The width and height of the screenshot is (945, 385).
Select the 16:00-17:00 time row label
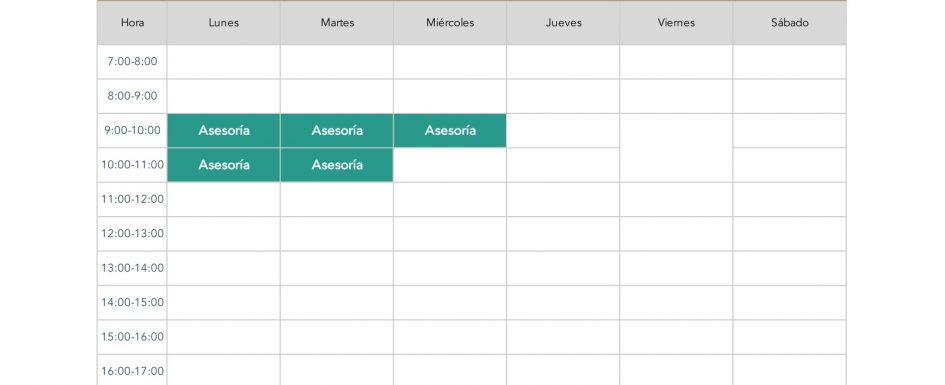133,370
